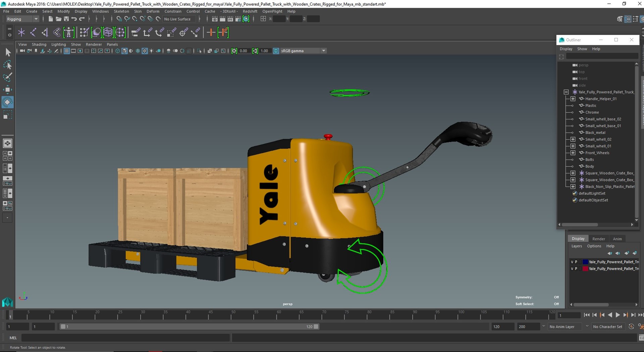Screen dimensions: 644x352
Task: Click the red layer color swatch
Action: [585, 269]
